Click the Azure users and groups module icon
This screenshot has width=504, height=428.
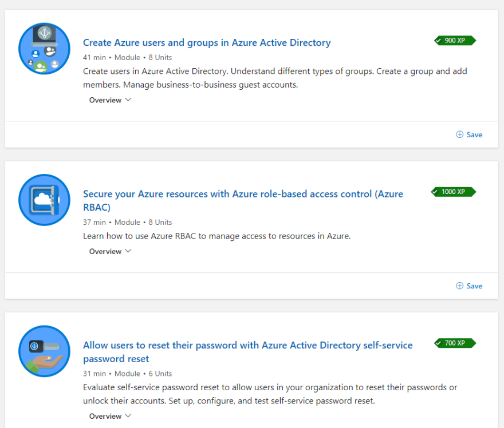click(44, 49)
